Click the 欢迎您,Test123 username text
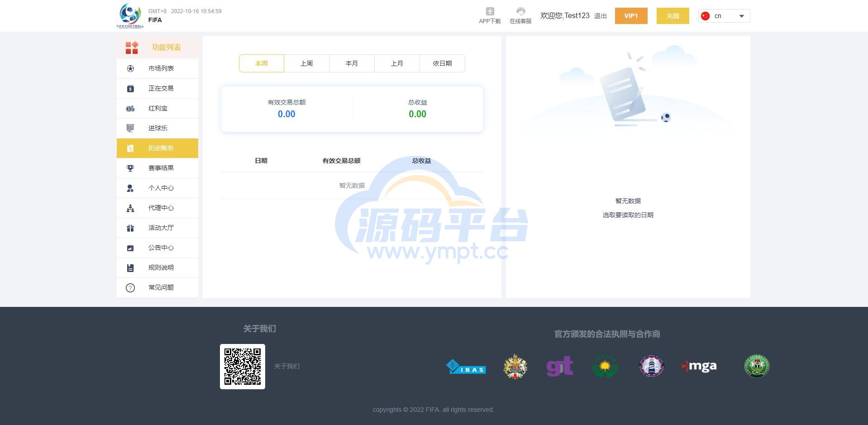The height and width of the screenshot is (425, 868). tap(565, 16)
